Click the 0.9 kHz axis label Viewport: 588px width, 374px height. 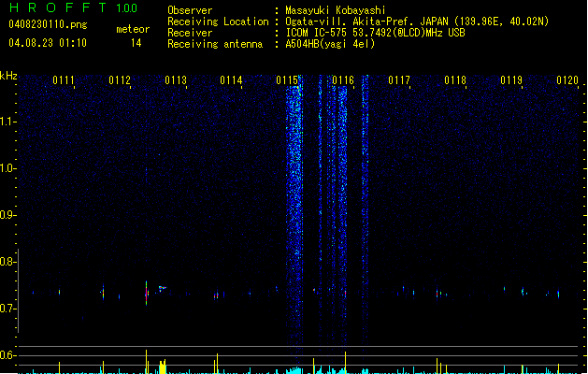click(7, 215)
